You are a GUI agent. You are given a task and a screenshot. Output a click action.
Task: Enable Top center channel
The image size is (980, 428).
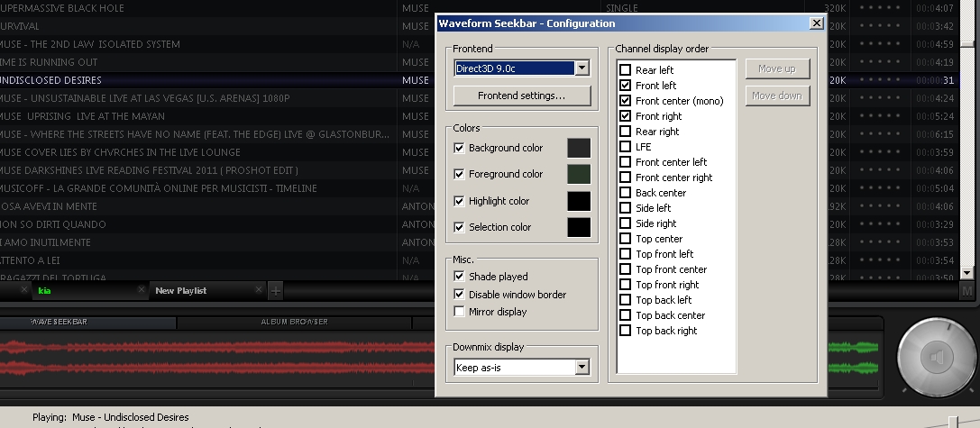(x=625, y=238)
